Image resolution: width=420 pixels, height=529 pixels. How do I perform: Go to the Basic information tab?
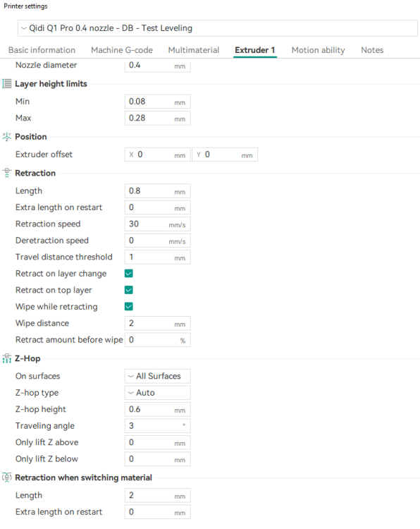click(x=42, y=50)
